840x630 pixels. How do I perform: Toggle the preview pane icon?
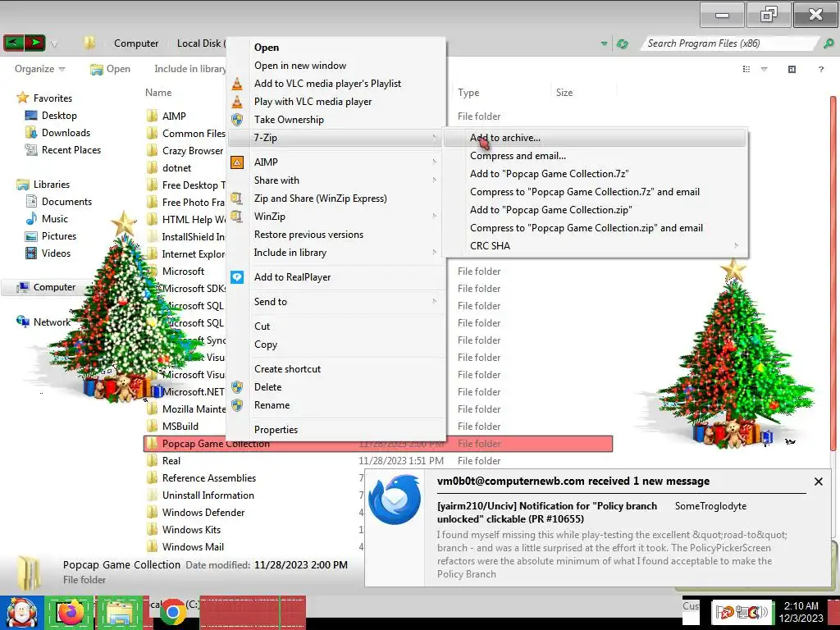pyautogui.click(x=792, y=69)
